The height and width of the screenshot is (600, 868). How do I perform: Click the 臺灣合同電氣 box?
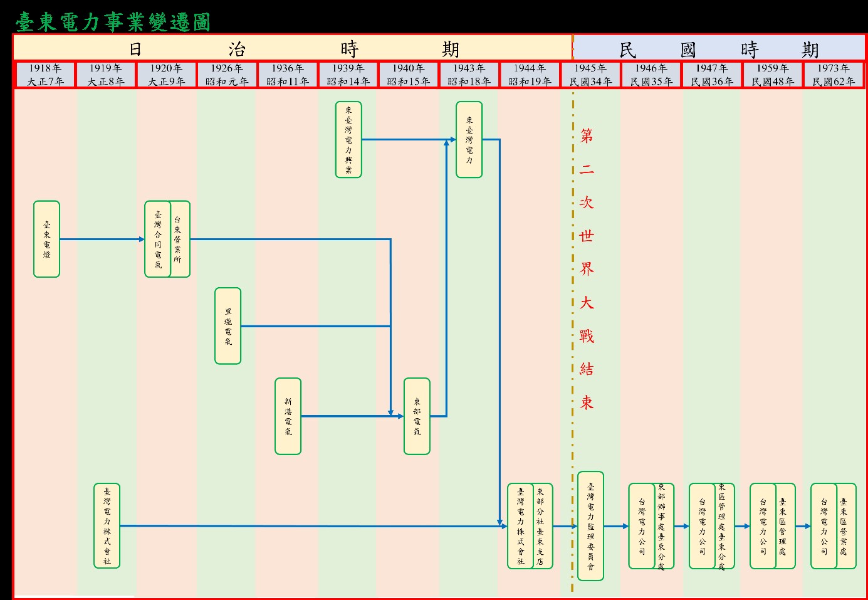(158, 239)
